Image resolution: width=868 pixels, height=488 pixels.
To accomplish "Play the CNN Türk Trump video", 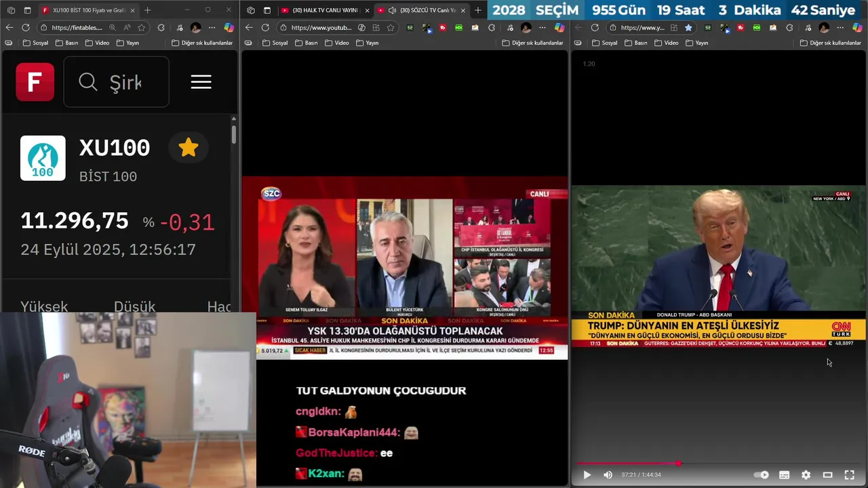I will (x=587, y=475).
